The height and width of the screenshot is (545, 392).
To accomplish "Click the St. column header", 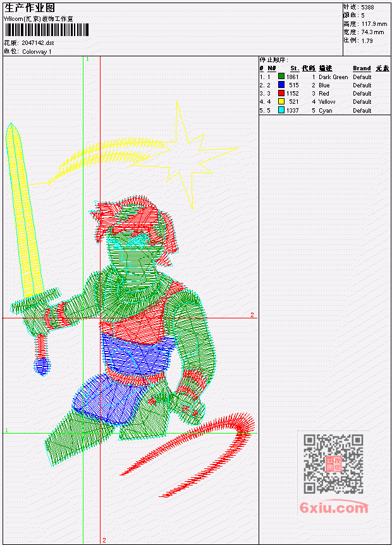I will tap(295, 68).
